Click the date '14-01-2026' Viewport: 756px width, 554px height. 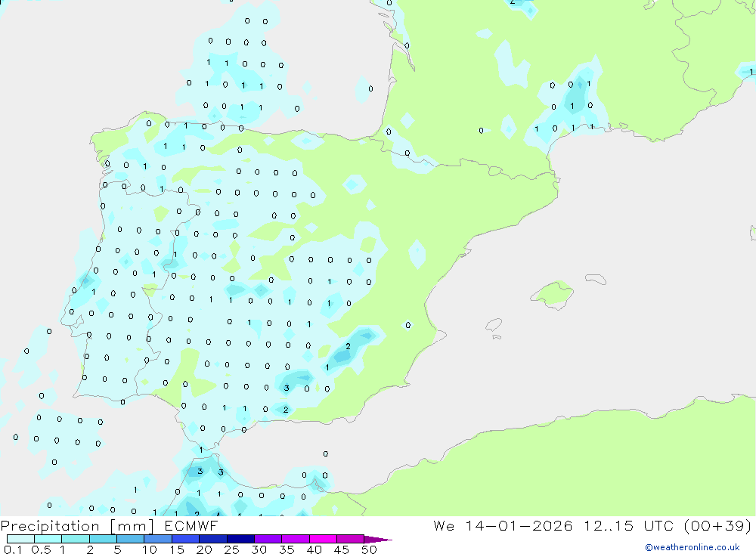pos(519,526)
